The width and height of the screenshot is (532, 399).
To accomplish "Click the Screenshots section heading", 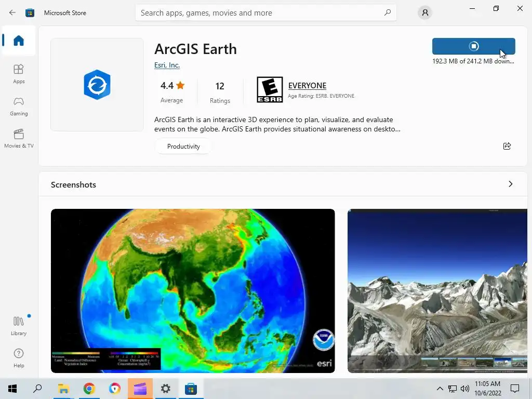I will (x=73, y=184).
